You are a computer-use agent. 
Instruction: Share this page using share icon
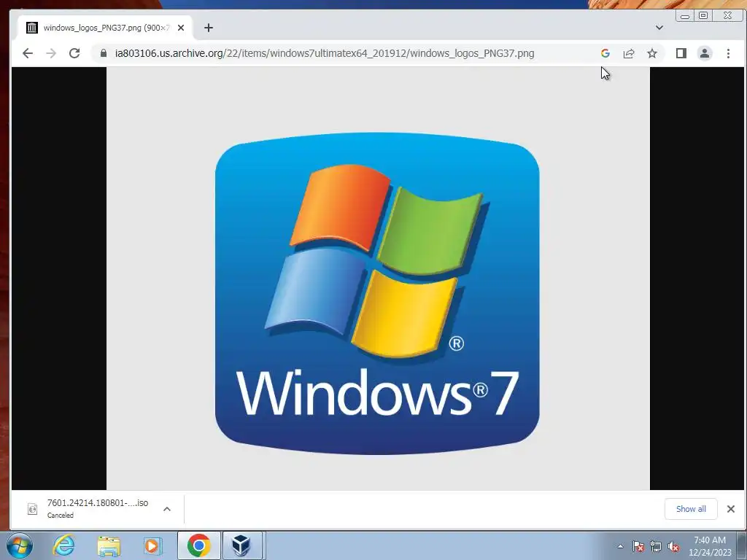coord(629,53)
